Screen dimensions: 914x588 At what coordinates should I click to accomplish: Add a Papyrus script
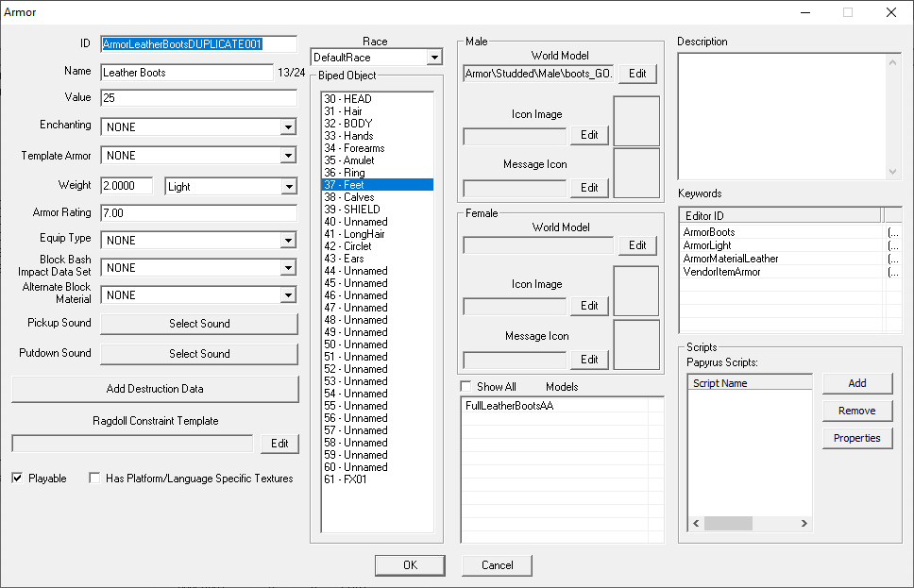(x=857, y=383)
